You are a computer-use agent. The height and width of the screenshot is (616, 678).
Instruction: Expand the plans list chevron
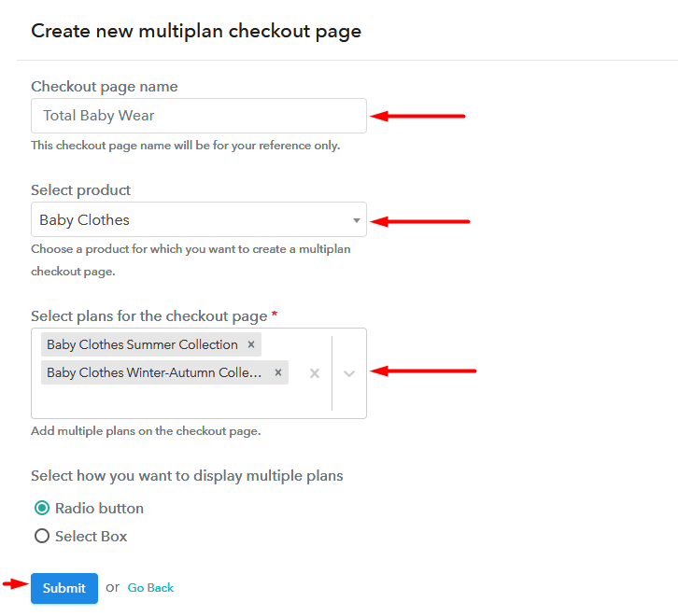point(349,373)
